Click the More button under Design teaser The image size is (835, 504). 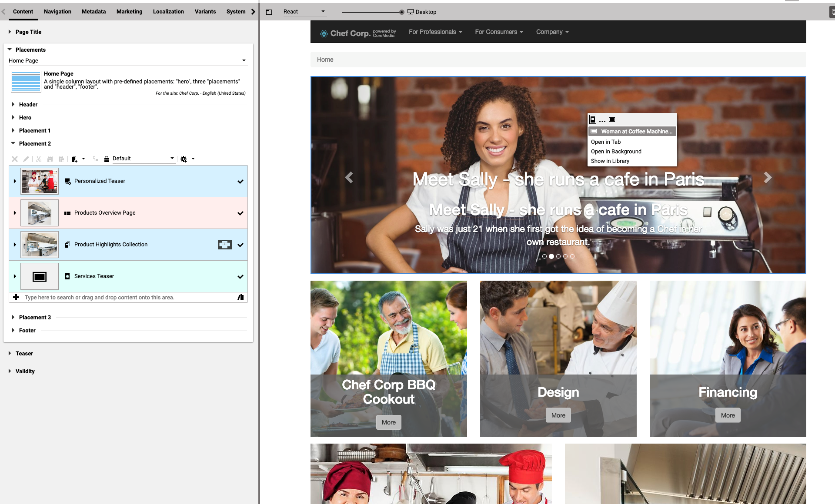558,415
